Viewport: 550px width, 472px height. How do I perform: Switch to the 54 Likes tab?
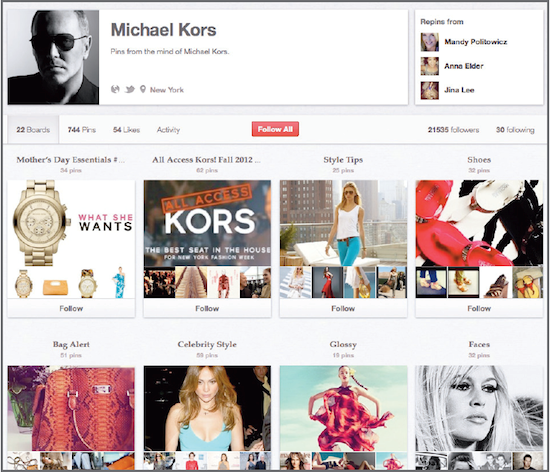tap(126, 130)
